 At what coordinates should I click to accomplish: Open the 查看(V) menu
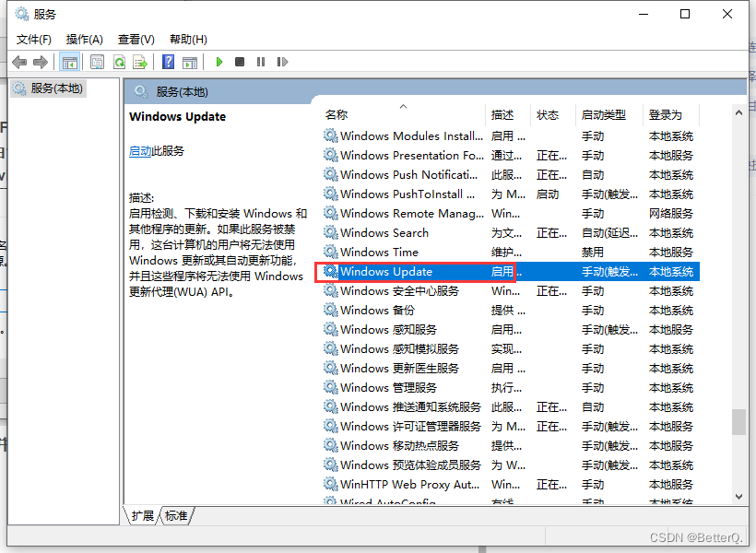[x=136, y=39]
